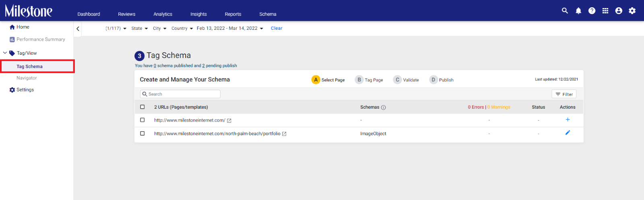Click the step A circle icon
This screenshot has height=200, width=644.
[316, 80]
